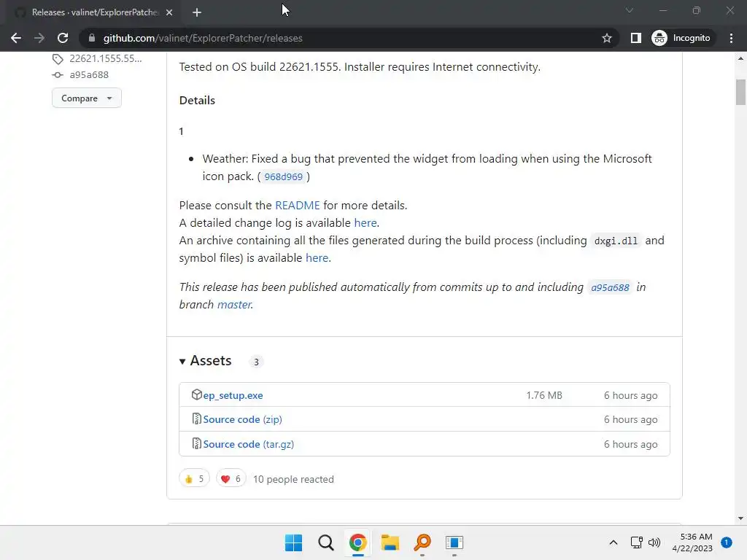
Task: Open the italic a95a688 commit link
Action: [x=610, y=287]
